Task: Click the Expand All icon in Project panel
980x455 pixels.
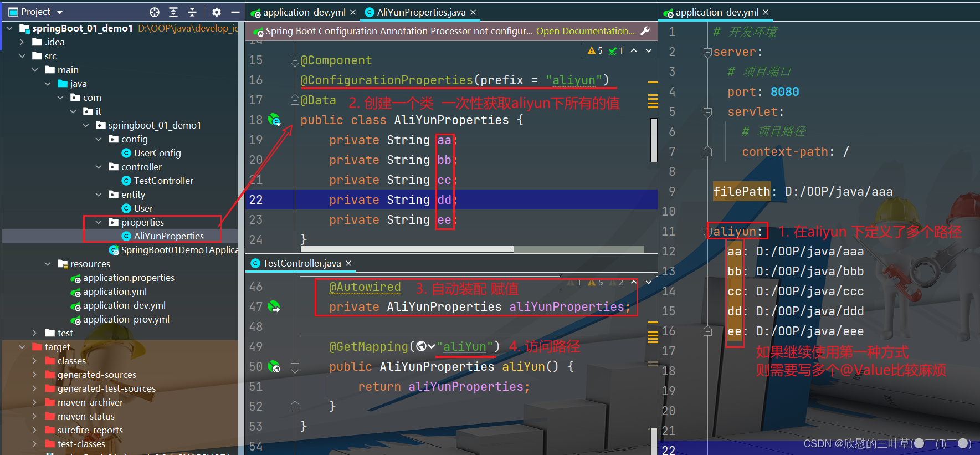Action: (173, 12)
